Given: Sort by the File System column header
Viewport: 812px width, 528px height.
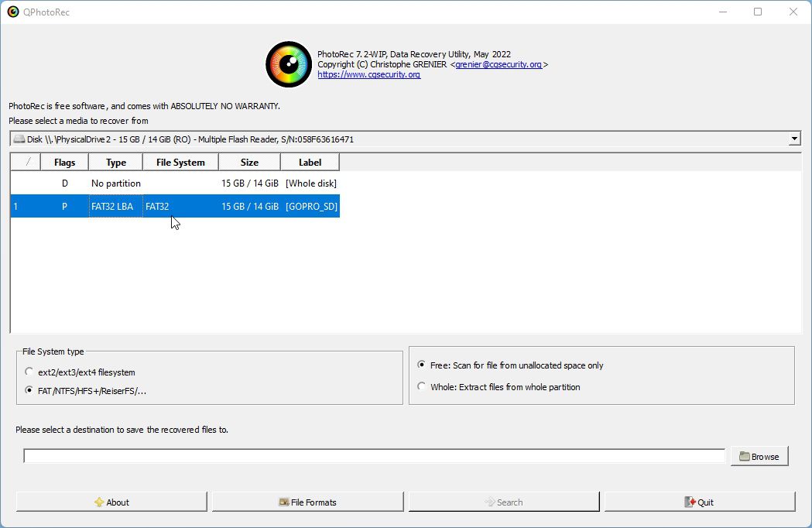Looking at the screenshot, I should [x=180, y=162].
